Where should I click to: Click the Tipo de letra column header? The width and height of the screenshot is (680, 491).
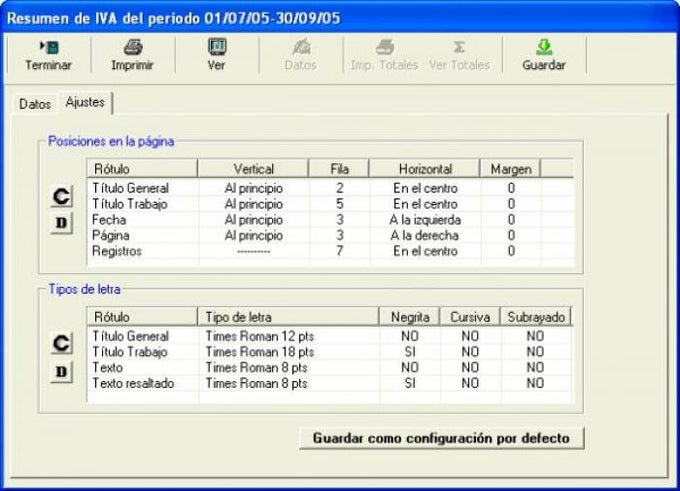pyautogui.click(x=288, y=317)
